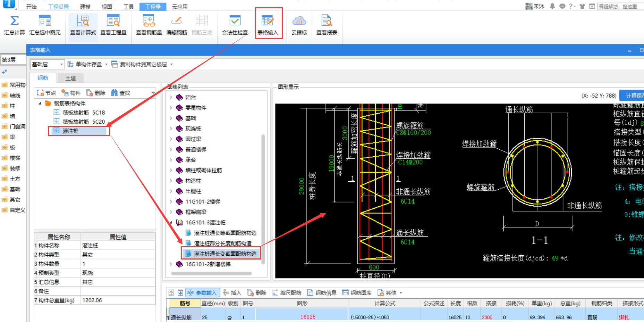Click search box 答疑解惑
644x322 pixels.
pyautogui.click(x=621, y=6)
